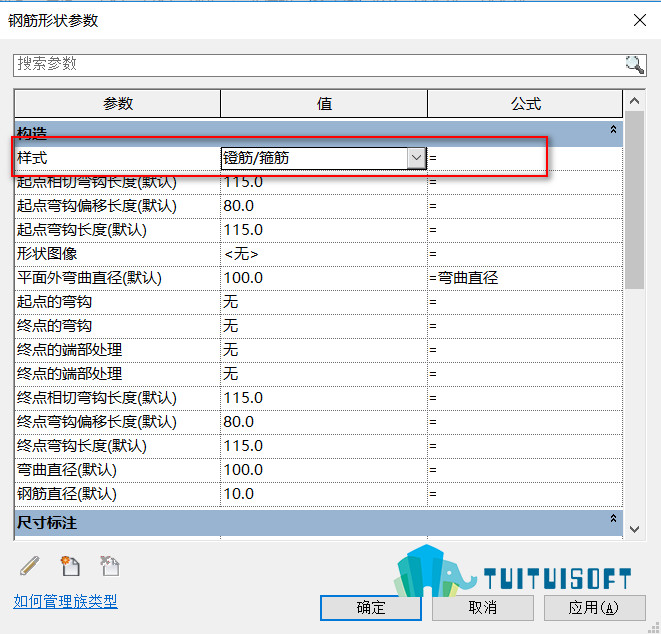Click the 应用(A) button
The width and height of the screenshot is (661, 634).
pyautogui.click(x=594, y=607)
